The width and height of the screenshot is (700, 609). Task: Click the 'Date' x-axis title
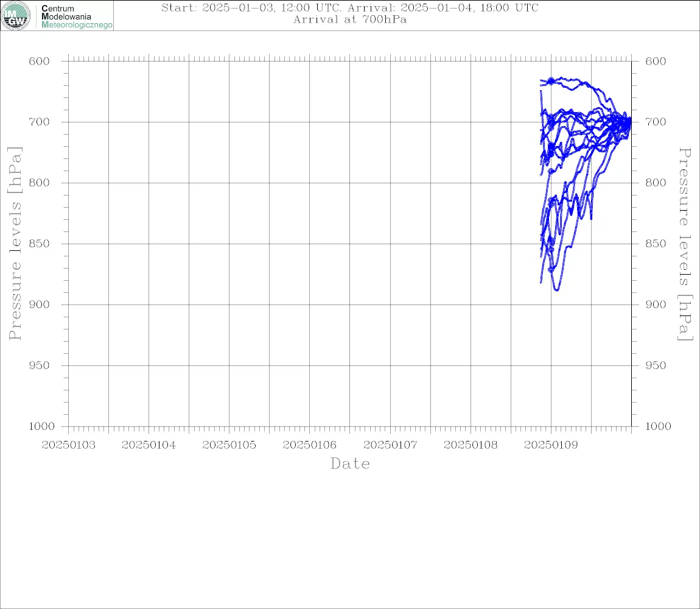click(350, 464)
